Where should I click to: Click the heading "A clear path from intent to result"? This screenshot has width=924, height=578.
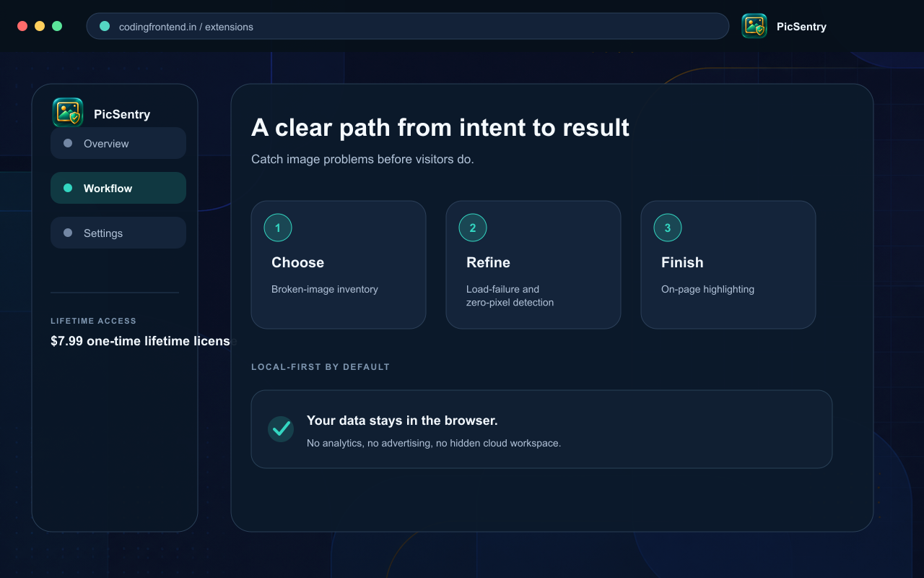[x=440, y=127]
